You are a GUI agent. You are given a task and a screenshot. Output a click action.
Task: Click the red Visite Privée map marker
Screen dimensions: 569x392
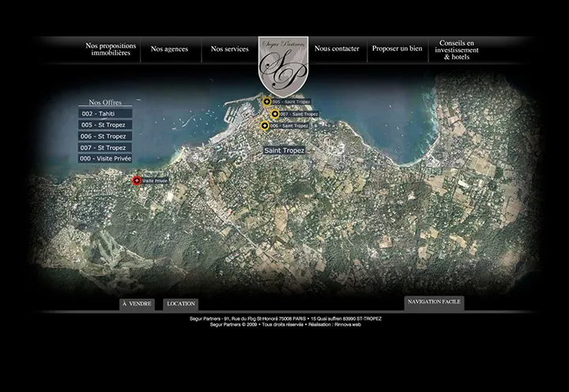tap(137, 180)
